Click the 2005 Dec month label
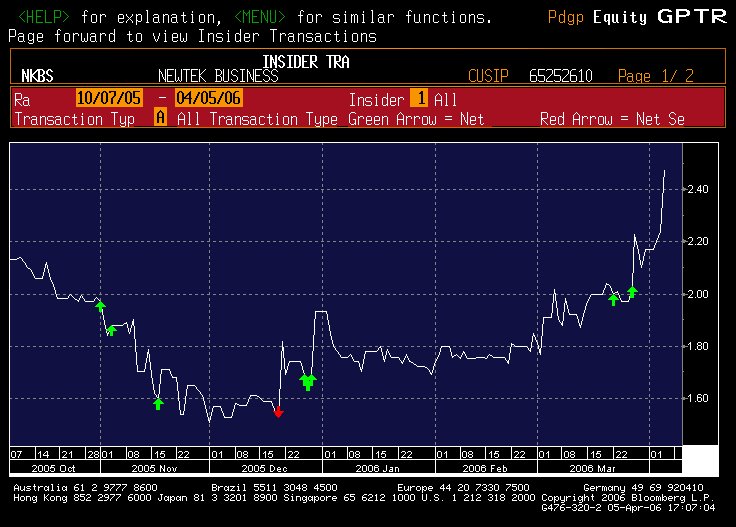 tap(264, 468)
